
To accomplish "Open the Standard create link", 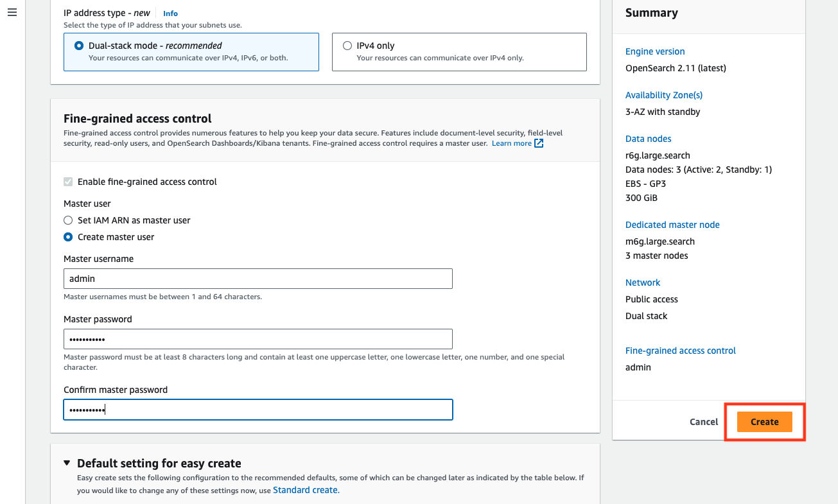I will coord(305,490).
